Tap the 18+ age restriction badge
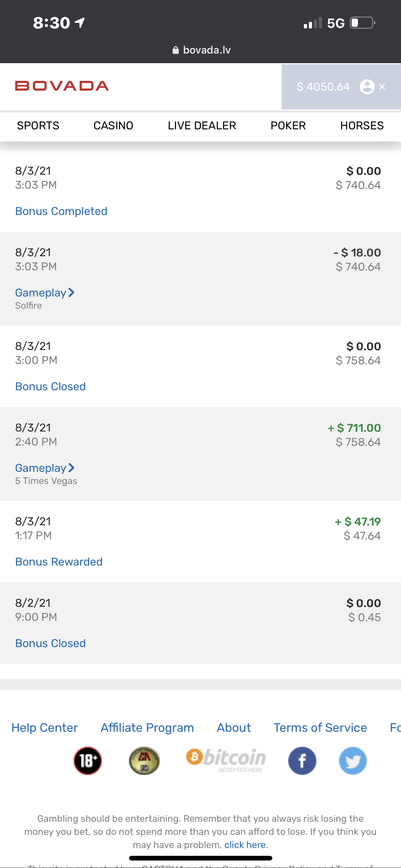Viewport: 401px width, 868px height. tap(87, 761)
